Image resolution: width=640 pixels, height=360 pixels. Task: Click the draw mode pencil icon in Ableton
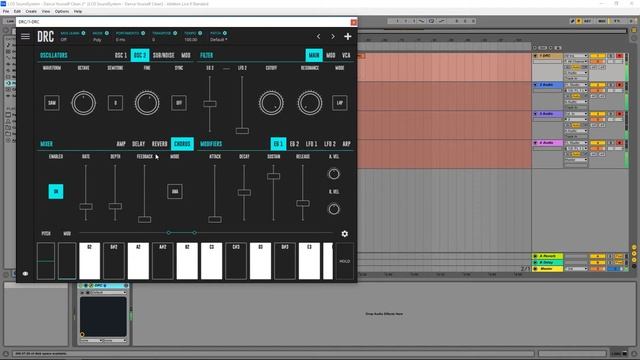[x=572, y=21]
